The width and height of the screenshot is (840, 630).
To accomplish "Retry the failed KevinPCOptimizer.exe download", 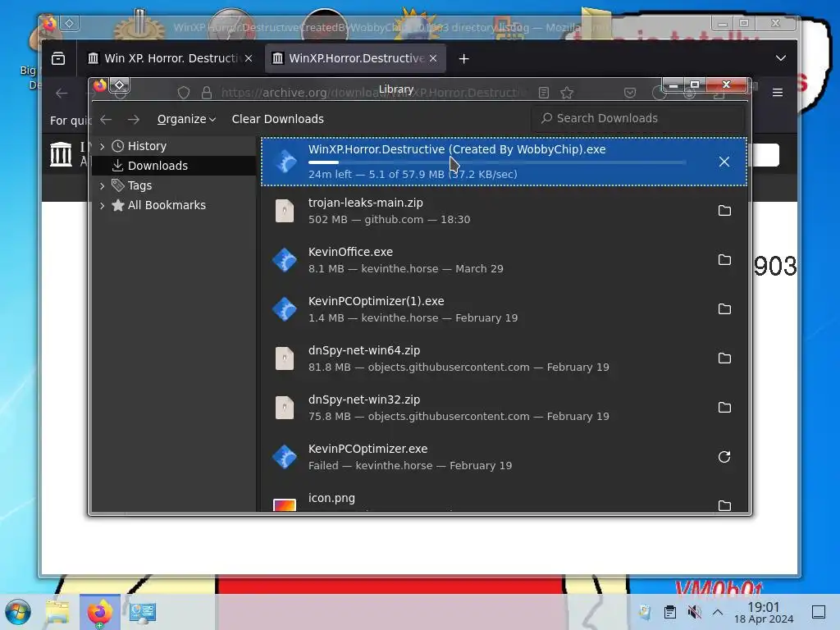I will (724, 457).
